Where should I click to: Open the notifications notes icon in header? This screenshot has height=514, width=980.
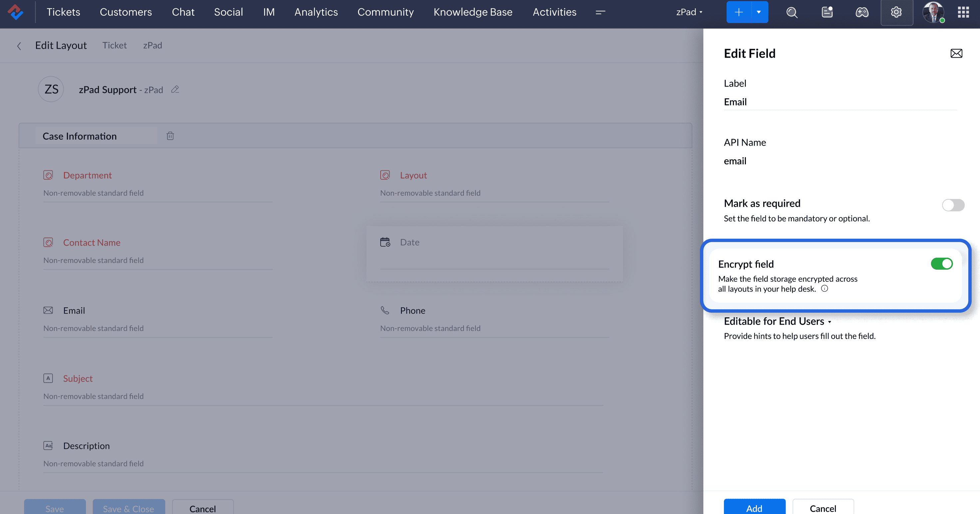[827, 12]
